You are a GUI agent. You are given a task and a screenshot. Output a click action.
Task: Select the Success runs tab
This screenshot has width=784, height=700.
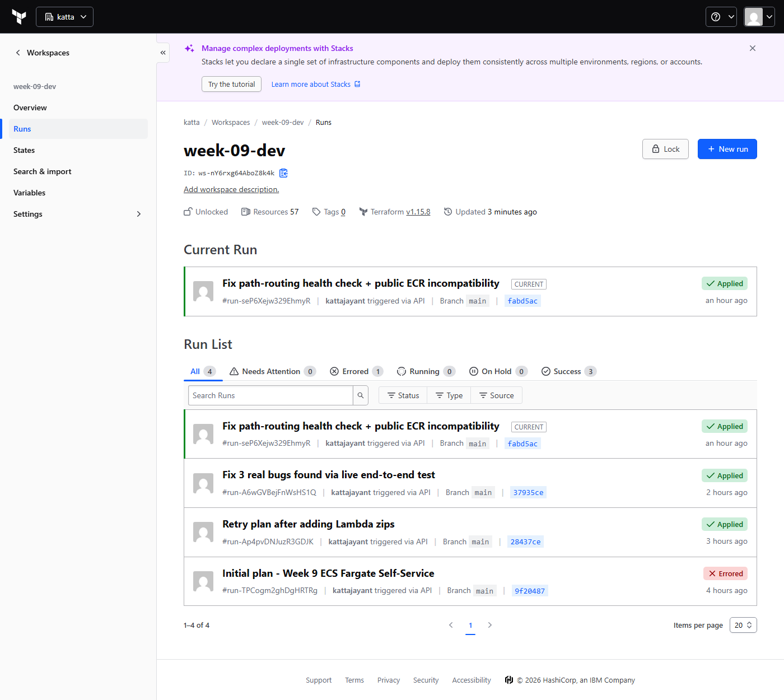click(x=569, y=371)
